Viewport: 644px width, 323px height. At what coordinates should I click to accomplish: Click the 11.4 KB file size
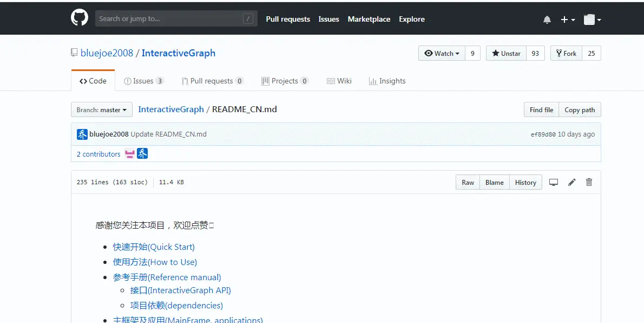(x=171, y=182)
